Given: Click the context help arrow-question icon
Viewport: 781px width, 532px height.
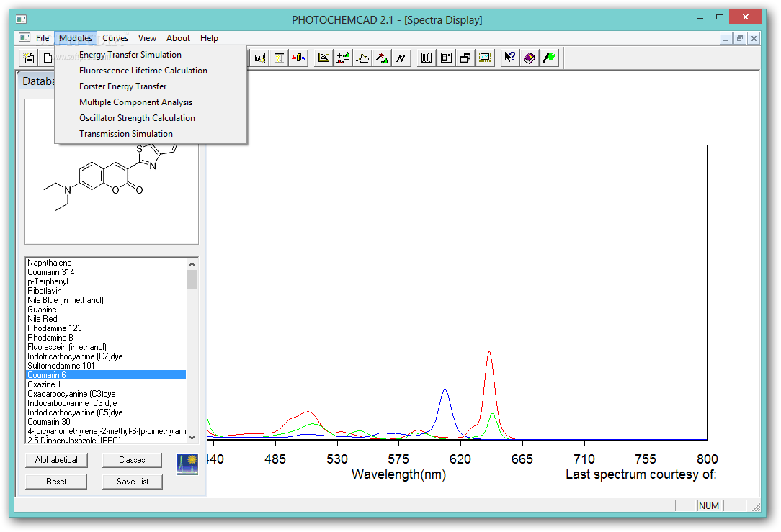Looking at the screenshot, I should (x=509, y=58).
